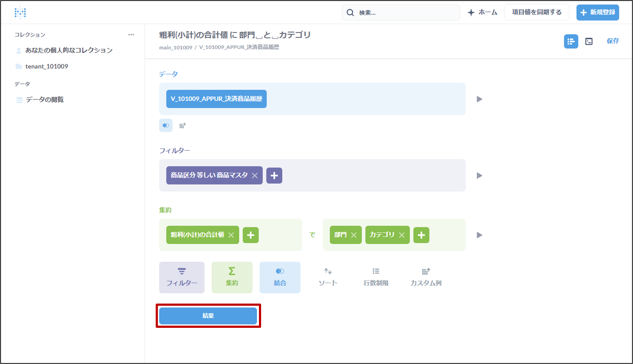Preview the aggregation step results
Image resolution: width=633 pixels, height=364 pixels.
pyautogui.click(x=479, y=235)
